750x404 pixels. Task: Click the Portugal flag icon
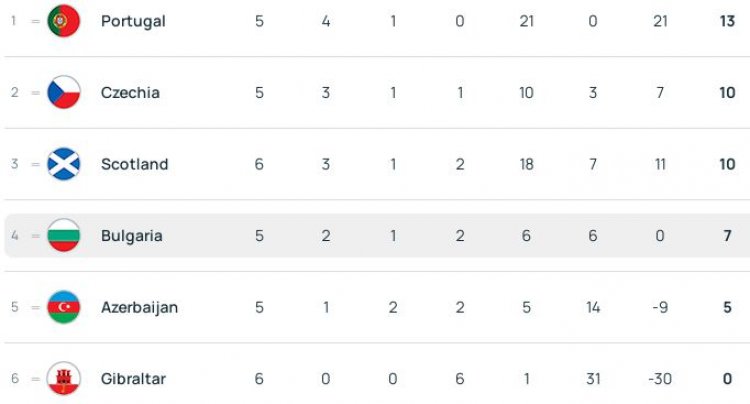63,21
